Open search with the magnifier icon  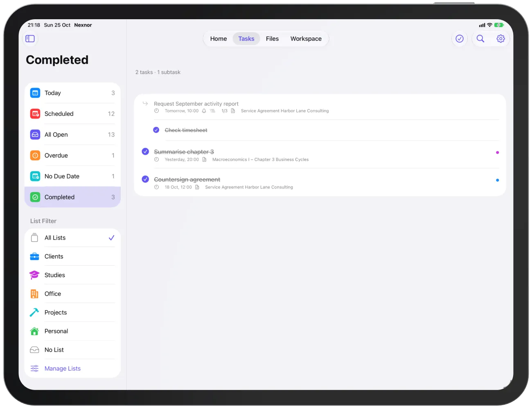(480, 38)
